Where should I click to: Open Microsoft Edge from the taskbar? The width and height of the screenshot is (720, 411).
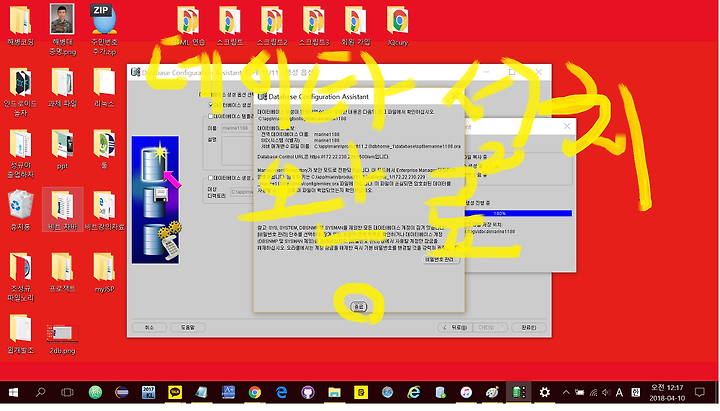pos(281,393)
